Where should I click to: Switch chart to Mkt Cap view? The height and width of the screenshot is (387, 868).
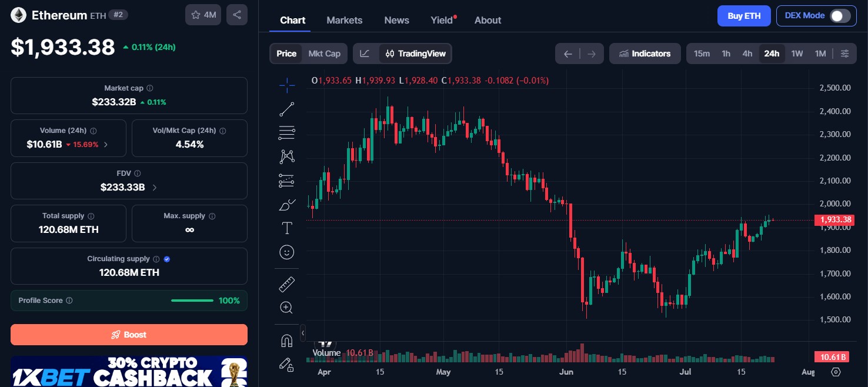(x=325, y=54)
